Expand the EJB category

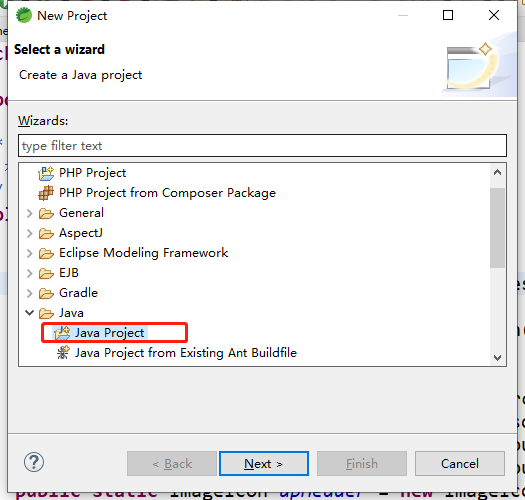point(29,273)
